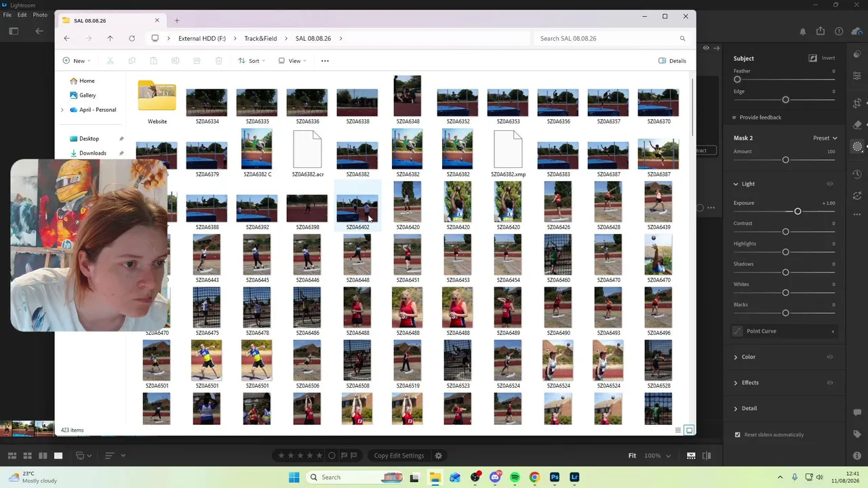868x488 pixels.
Task: Click the Lightroom share icon
Action: pos(821,31)
